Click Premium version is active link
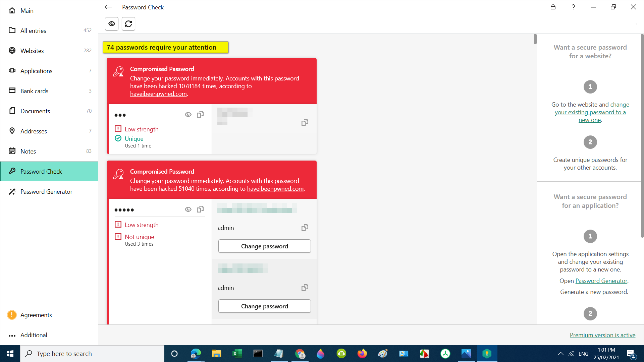Screen dimensions: 644x362 tap(602, 335)
